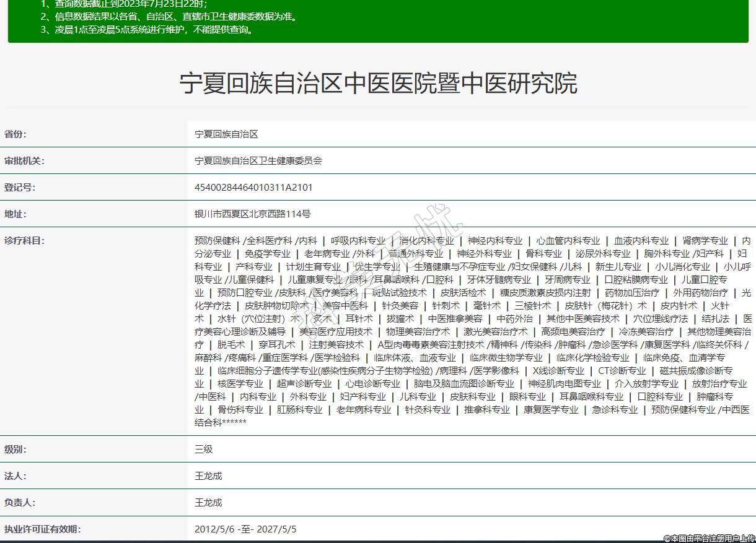This screenshot has height=543, width=756.
Task: Select the 审批机关 row label
Action: pyautogui.click(x=24, y=161)
